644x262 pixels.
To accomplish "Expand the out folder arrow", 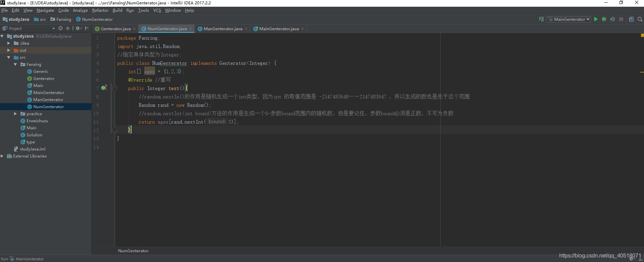I will 9,50.
